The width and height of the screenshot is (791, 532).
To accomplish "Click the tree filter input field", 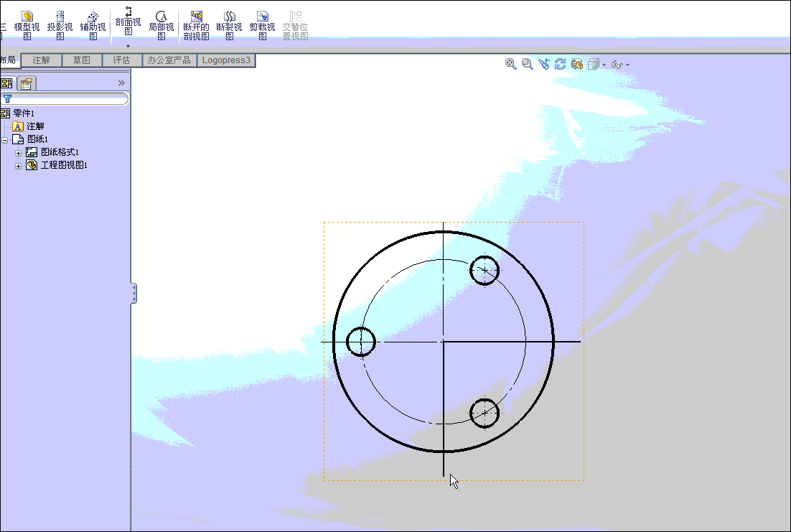I will 65,98.
